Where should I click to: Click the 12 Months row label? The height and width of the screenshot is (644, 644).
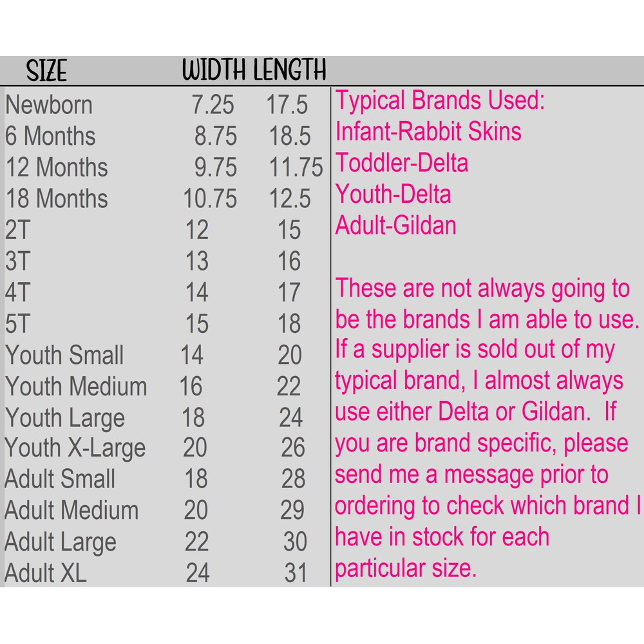57,167
